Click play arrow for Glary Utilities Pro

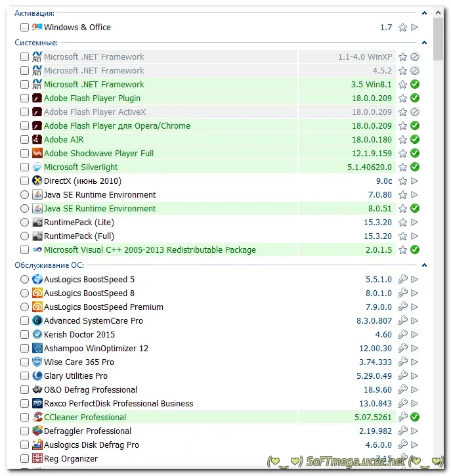[414, 376]
